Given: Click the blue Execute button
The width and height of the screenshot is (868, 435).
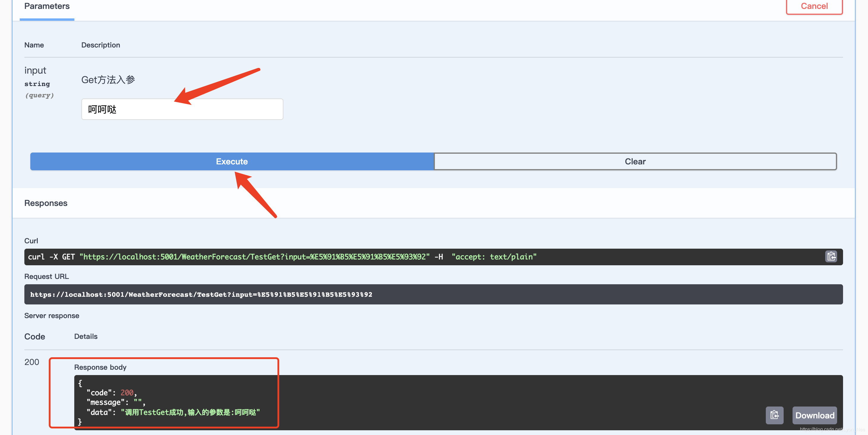Looking at the screenshot, I should (232, 162).
